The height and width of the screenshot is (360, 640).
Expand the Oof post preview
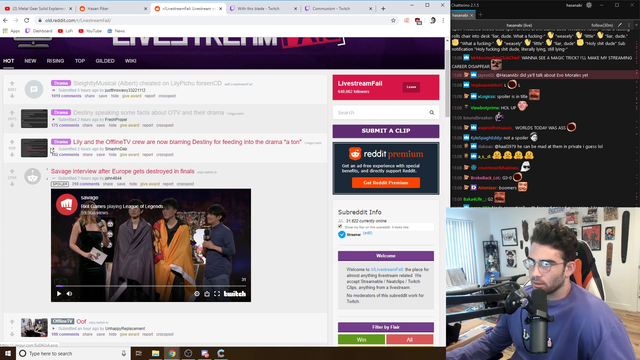[x=53, y=329]
